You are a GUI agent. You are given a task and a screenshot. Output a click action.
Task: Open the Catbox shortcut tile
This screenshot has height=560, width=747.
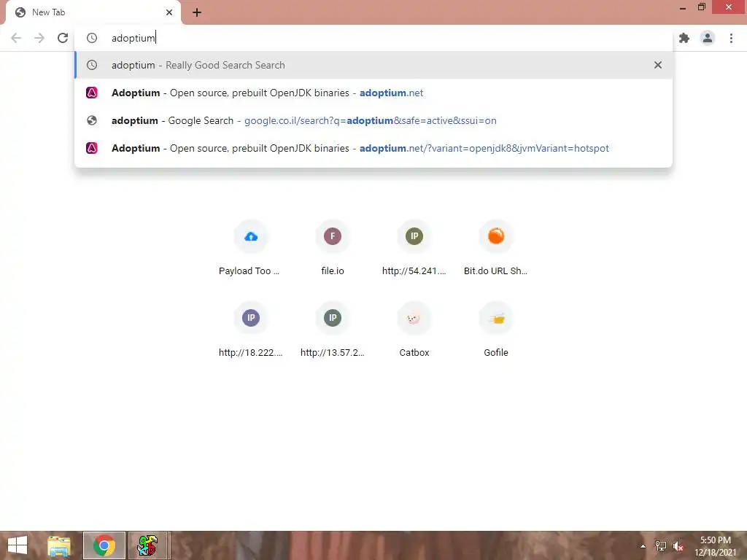click(x=414, y=330)
